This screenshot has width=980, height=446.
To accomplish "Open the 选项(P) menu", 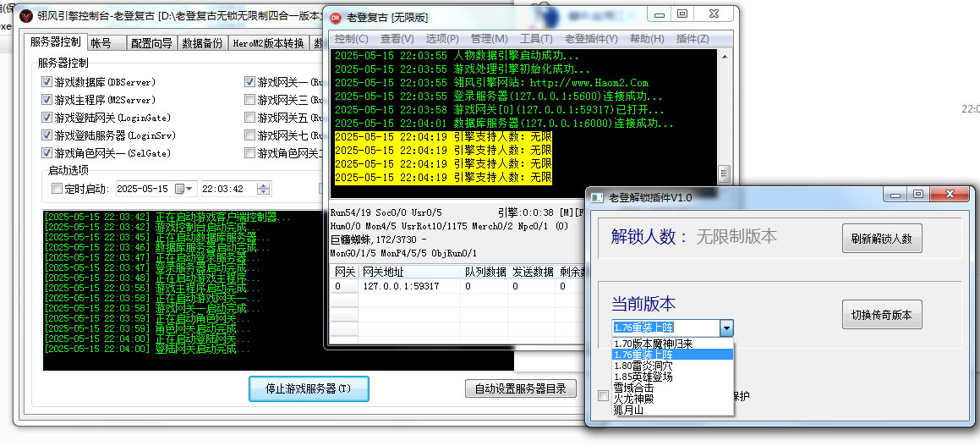I will [x=442, y=39].
